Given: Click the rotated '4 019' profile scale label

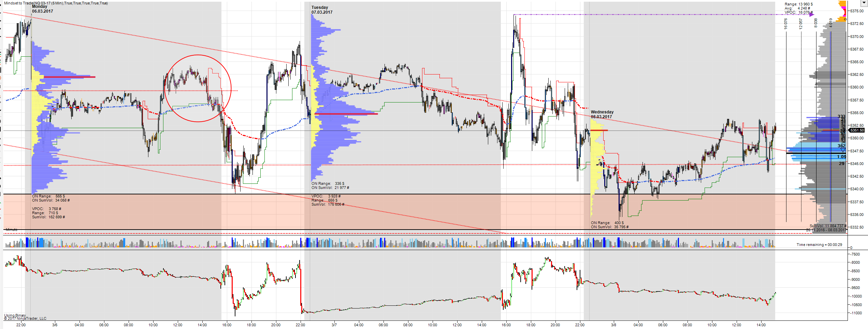Looking at the screenshot, I should tap(831, 23).
